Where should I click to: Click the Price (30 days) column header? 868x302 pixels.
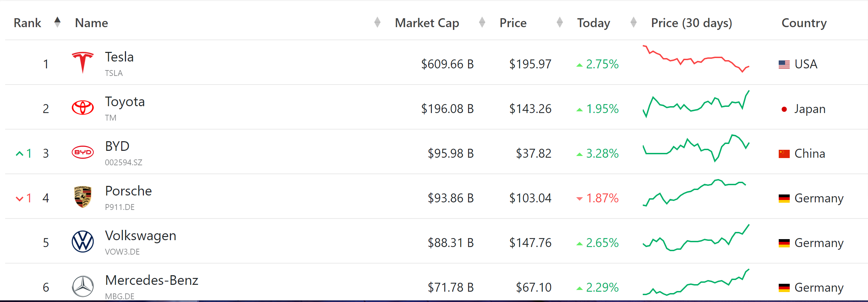692,23
